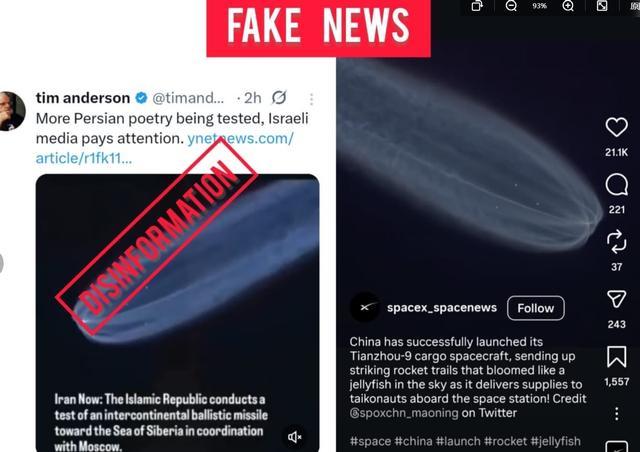Open the vertical three-dot options on Instagram post
The width and height of the screenshot is (640, 452).
(616, 414)
